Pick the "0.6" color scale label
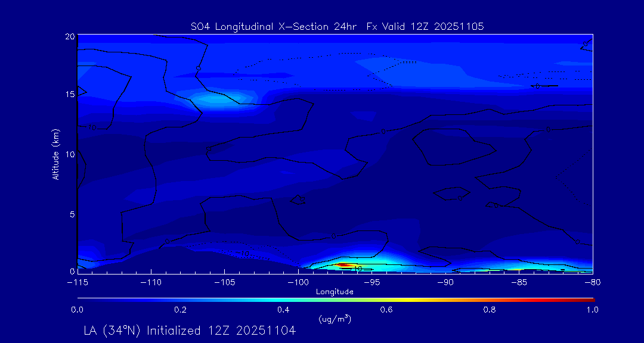This screenshot has height=343, width=644. pos(386,310)
